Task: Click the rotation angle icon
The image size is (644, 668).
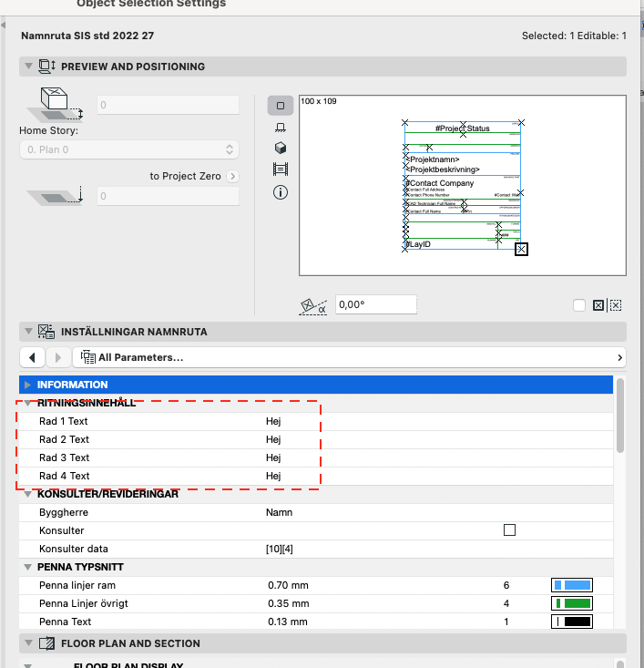Action: coord(313,306)
